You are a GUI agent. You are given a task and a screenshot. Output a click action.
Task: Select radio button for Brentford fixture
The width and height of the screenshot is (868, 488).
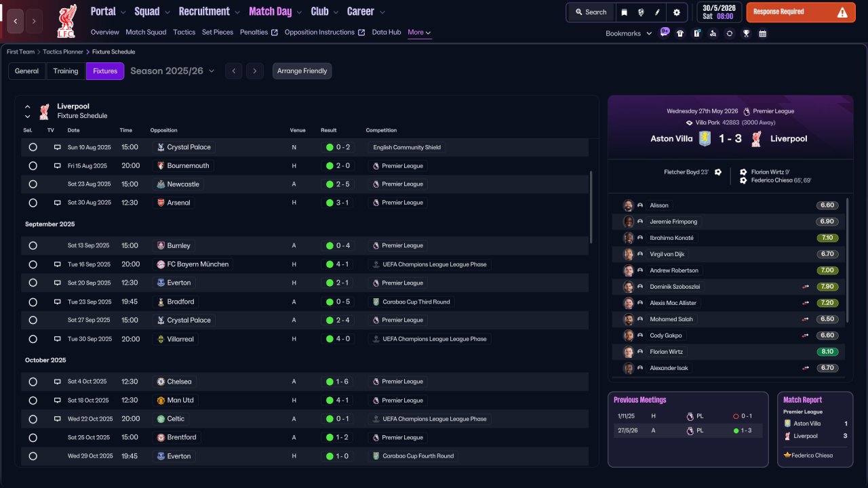click(x=33, y=437)
